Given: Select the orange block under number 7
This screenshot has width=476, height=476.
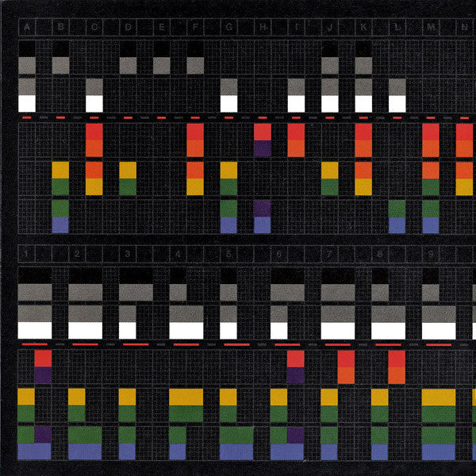Looking at the screenshot, I should click(346, 375).
